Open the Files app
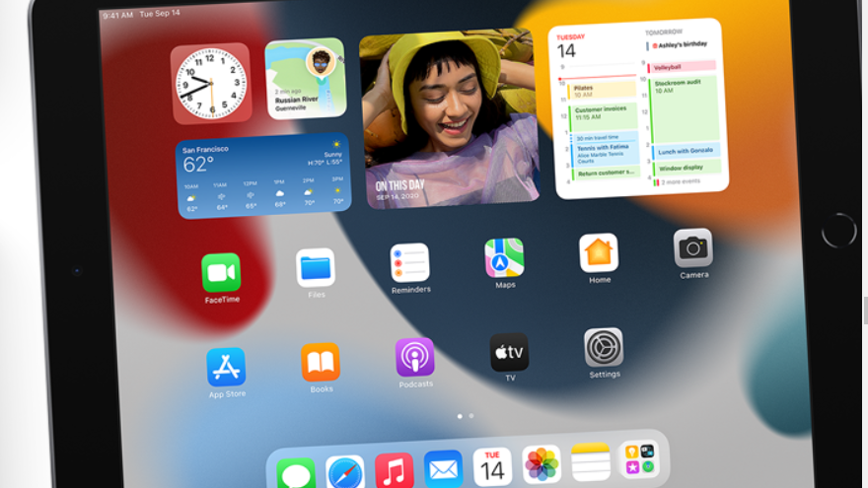The height and width of the screenshot is (488, 868). pos(316,268)
